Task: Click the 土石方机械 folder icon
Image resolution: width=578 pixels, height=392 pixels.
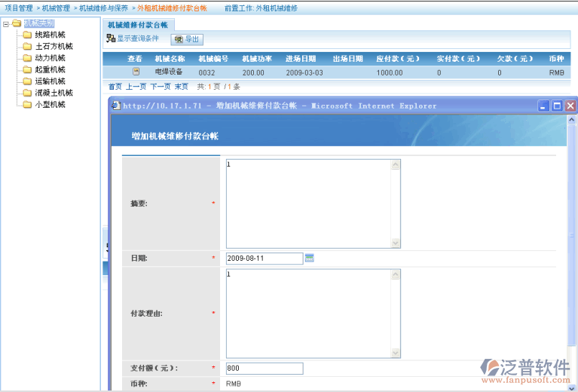Action: pyautogui.click(x=27, y=47)
